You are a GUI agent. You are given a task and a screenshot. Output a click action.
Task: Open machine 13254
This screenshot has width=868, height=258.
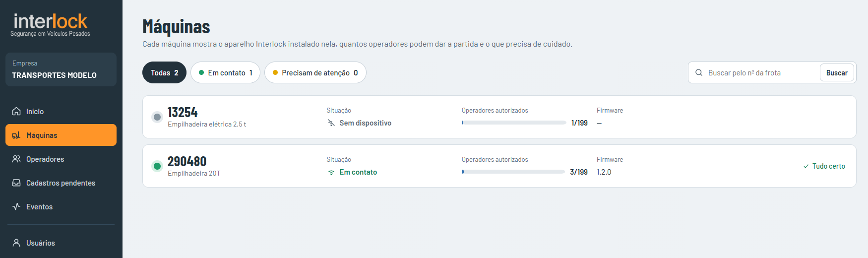click(x=499, y=117)
